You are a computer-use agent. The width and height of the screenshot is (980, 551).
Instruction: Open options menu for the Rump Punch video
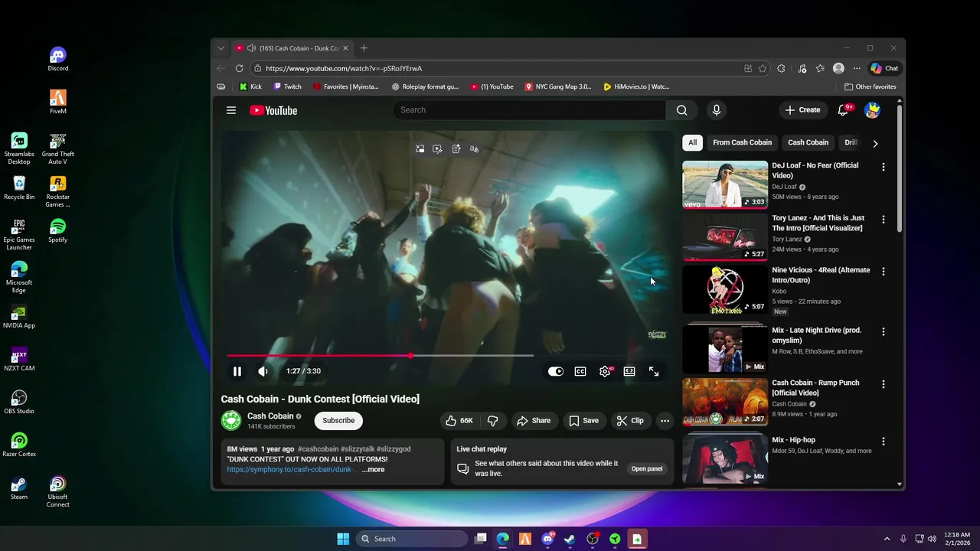(884, 384)
